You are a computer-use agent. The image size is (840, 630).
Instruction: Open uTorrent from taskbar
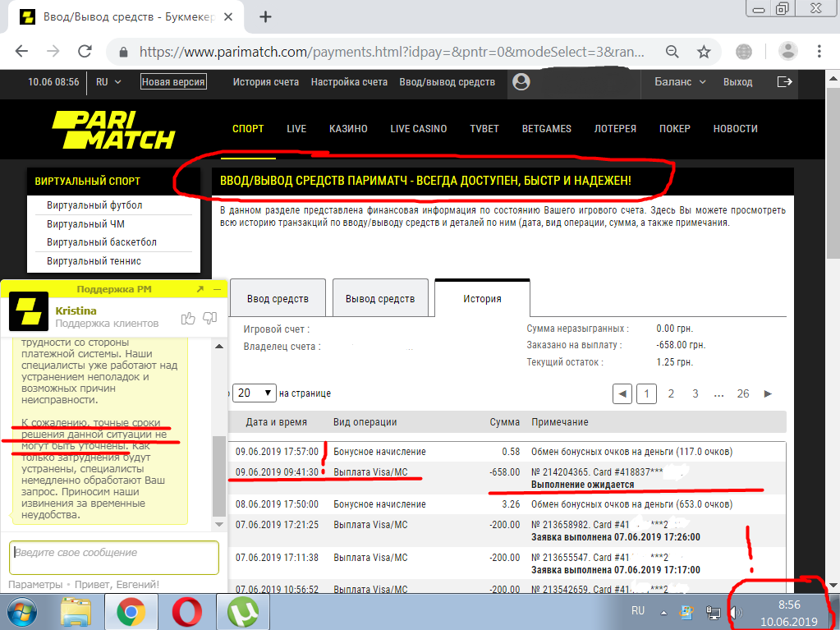click(243, 612)
